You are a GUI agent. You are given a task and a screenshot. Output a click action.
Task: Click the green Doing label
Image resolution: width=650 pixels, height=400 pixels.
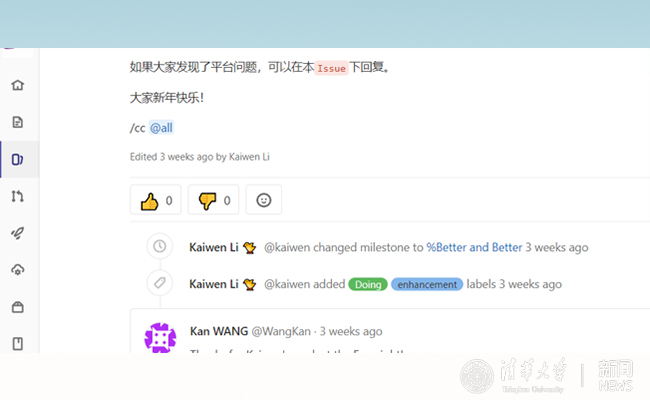coord(368,284)
